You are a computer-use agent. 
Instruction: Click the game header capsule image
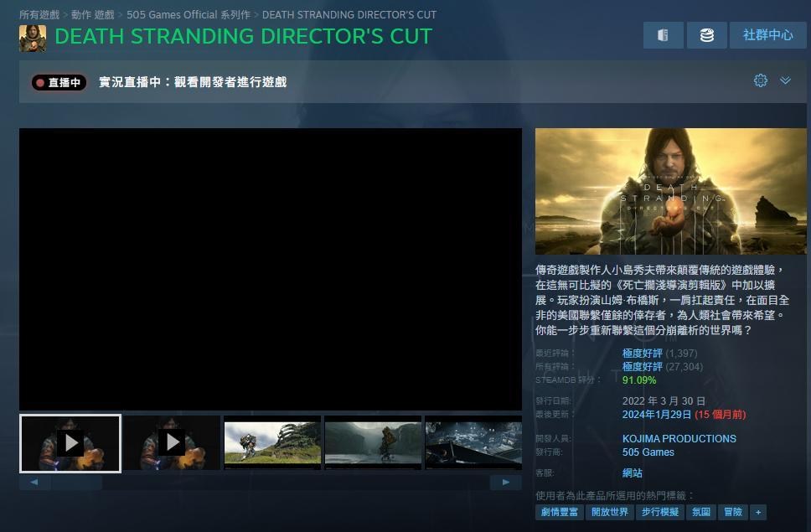tap(671, 191)
